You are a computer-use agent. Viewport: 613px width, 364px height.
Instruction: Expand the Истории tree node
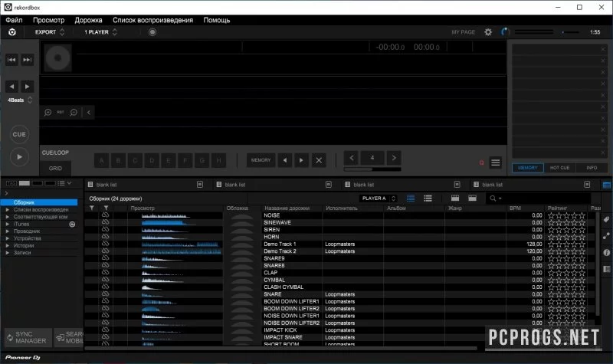click(x=8, y=245)
